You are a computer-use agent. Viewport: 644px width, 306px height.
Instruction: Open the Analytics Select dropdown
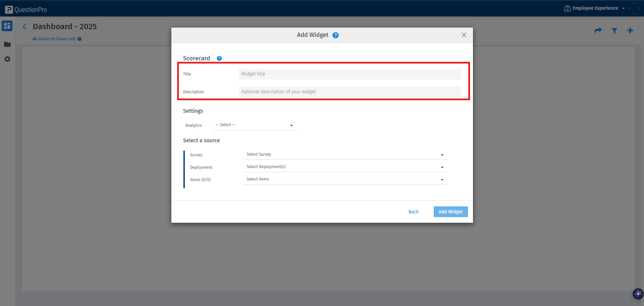coord(254,125)
